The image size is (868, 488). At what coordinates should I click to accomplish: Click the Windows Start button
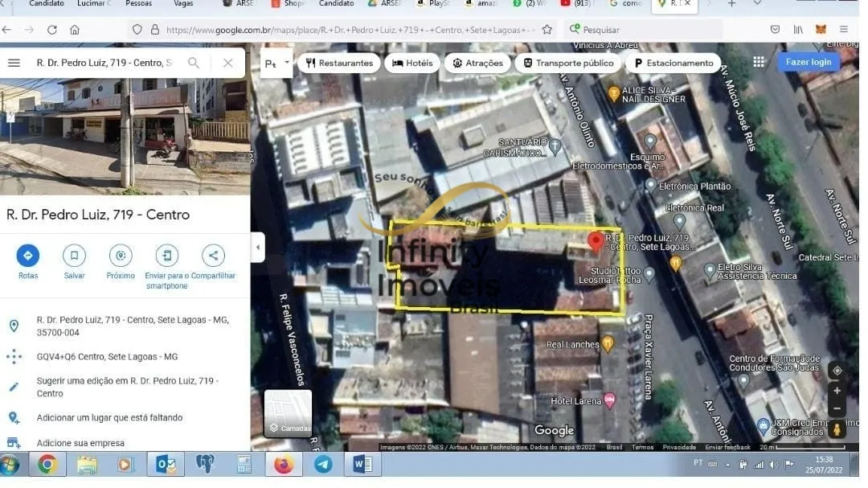point(10,464)
